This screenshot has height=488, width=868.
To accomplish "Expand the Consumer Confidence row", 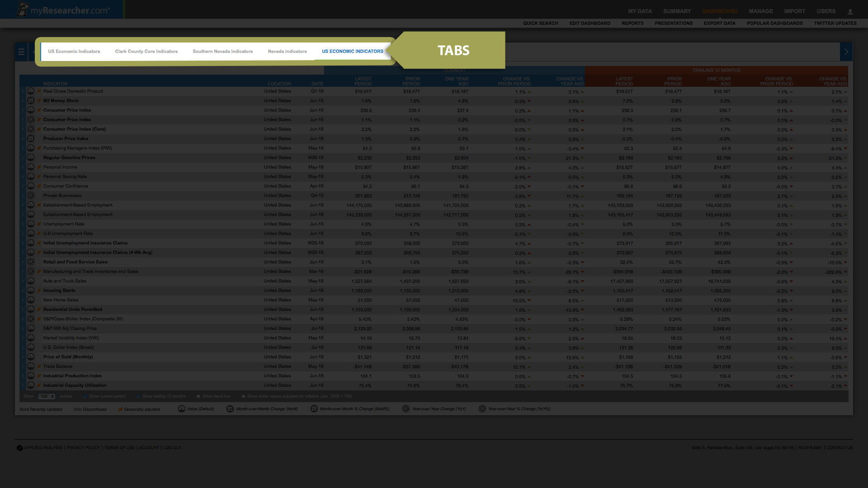I will click(23, 186).
